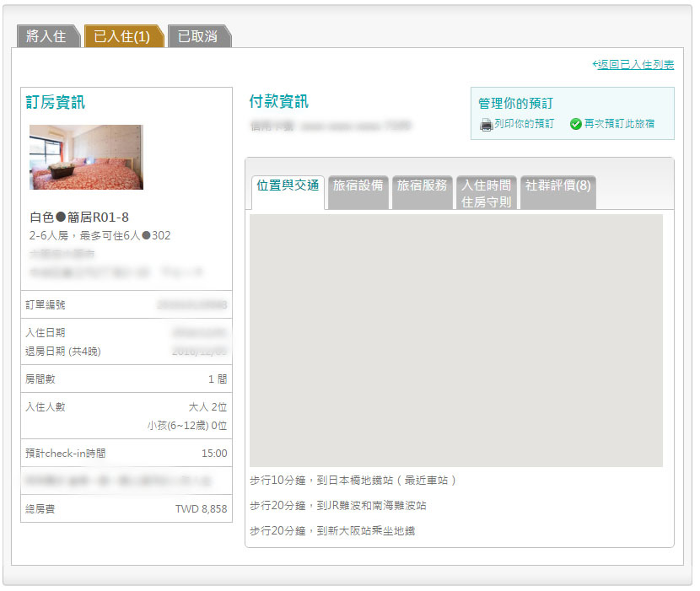Click the 入住日期 label
Image resolution: width=700 pixels, height=591 pixels.
tap(45, 333)
